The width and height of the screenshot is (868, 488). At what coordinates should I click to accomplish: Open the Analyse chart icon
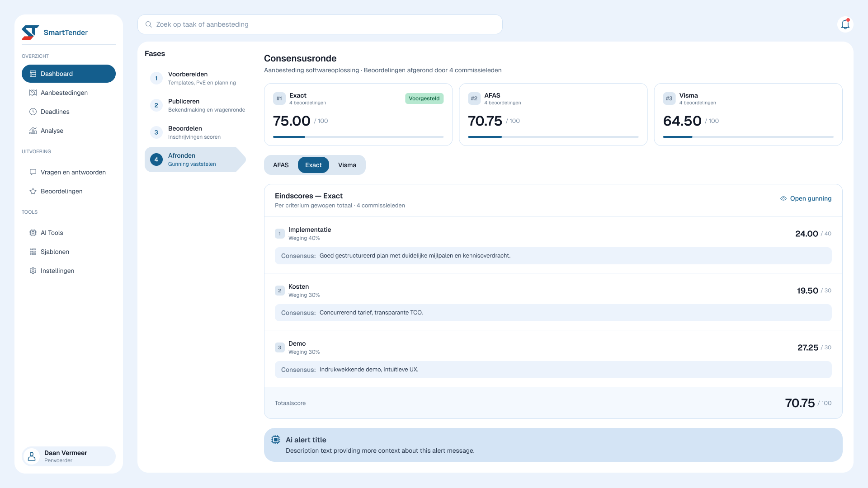(x=33, y=131)
